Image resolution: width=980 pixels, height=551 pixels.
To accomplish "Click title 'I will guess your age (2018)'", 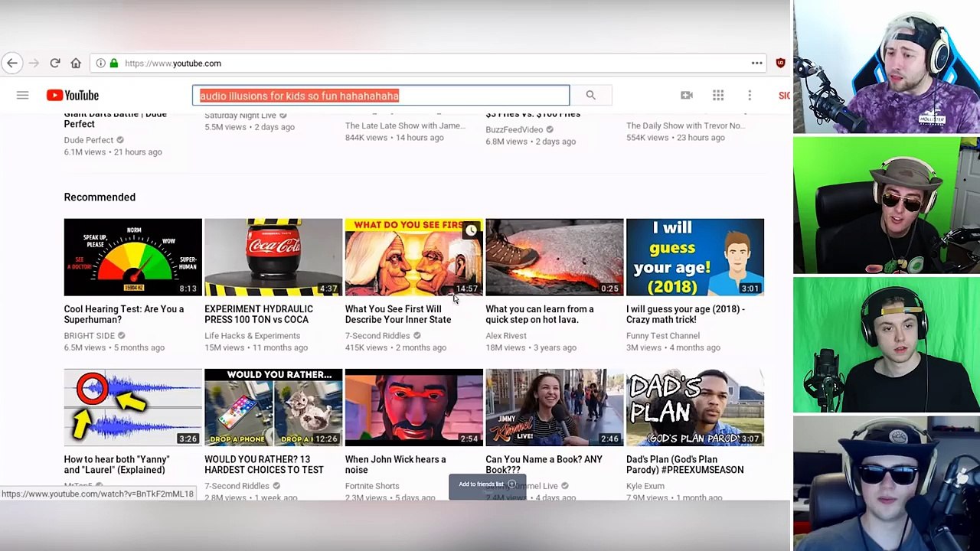I will coord(685,315).
